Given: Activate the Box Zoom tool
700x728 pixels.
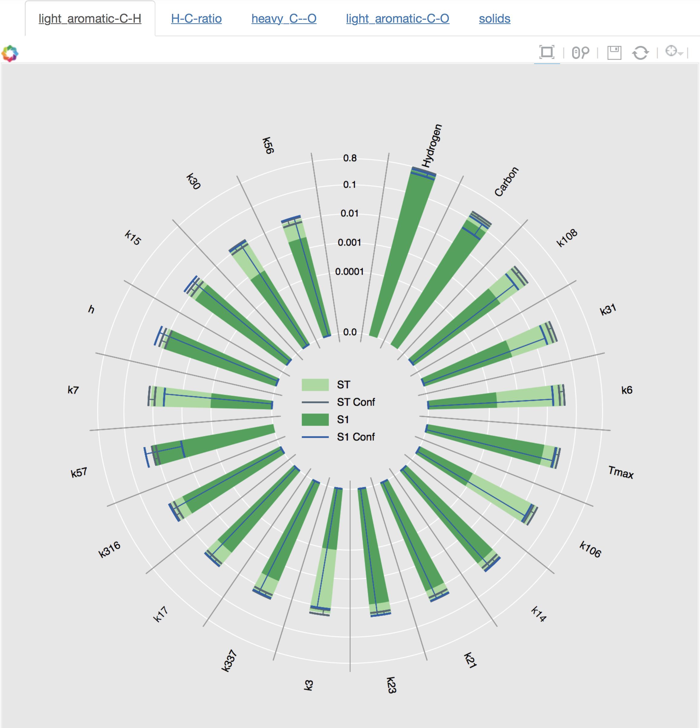Looking at the screenshot, I should (546, 52).
